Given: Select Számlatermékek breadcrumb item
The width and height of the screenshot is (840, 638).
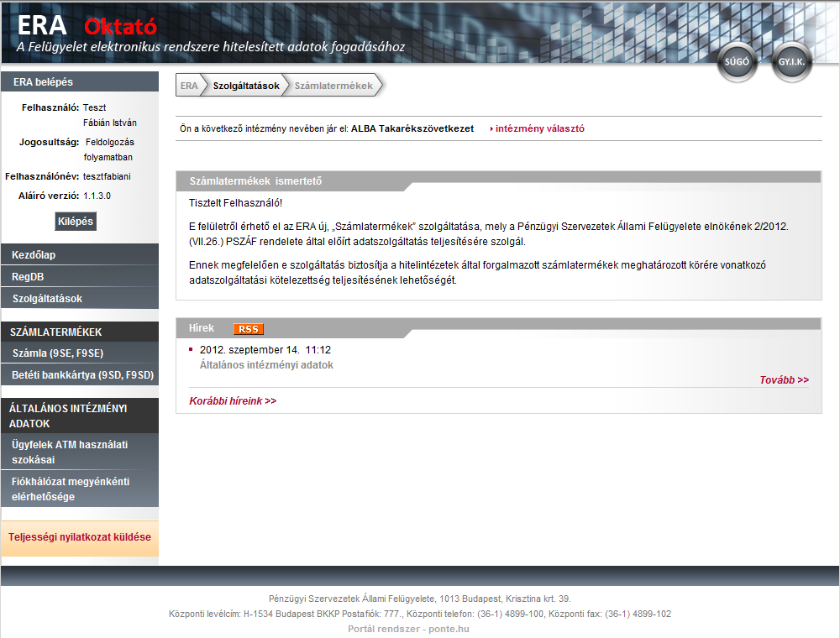Looking at the screenshot, I should click(x=333, y=86).
